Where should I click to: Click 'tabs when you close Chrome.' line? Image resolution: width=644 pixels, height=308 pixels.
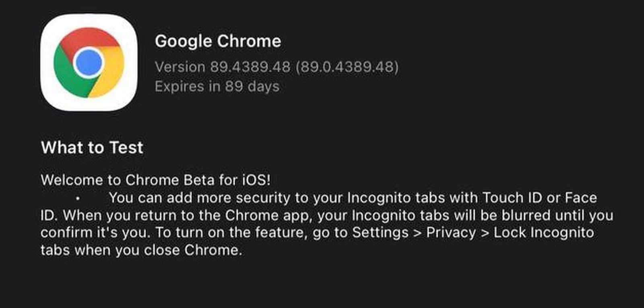click(x=141, y=250)
